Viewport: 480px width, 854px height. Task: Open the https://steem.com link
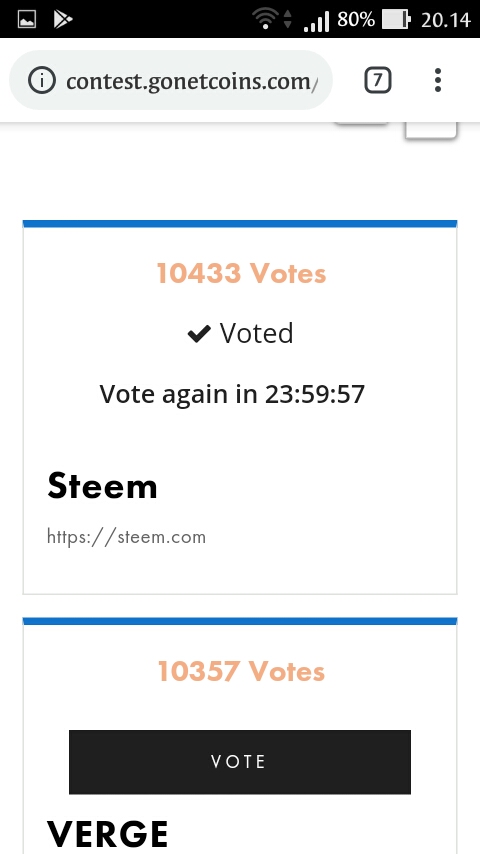click(126, 537)
